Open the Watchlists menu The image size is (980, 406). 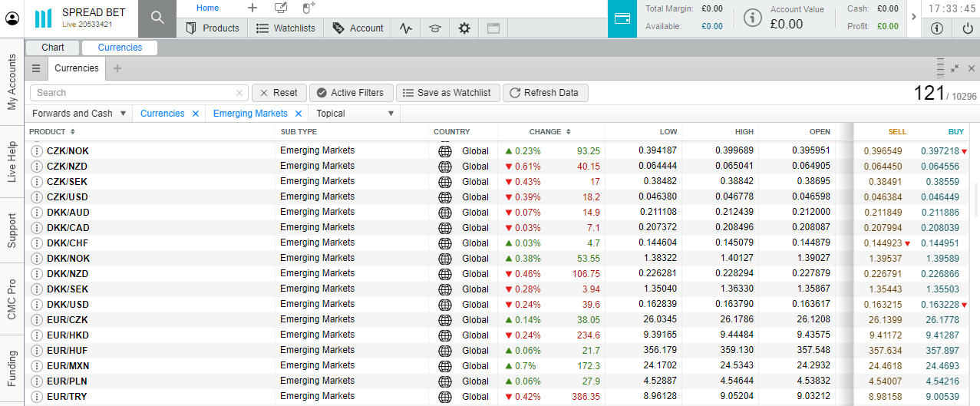(x=285, y=28)
